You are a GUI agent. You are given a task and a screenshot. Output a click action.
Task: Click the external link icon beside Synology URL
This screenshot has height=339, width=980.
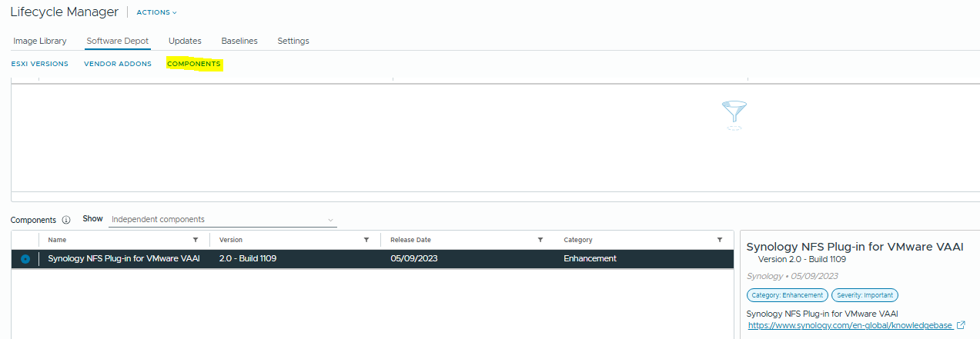click(x=960, y=325)
